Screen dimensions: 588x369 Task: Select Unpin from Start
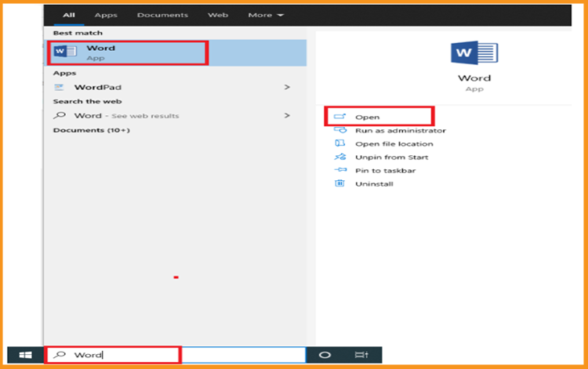point(392,157)
